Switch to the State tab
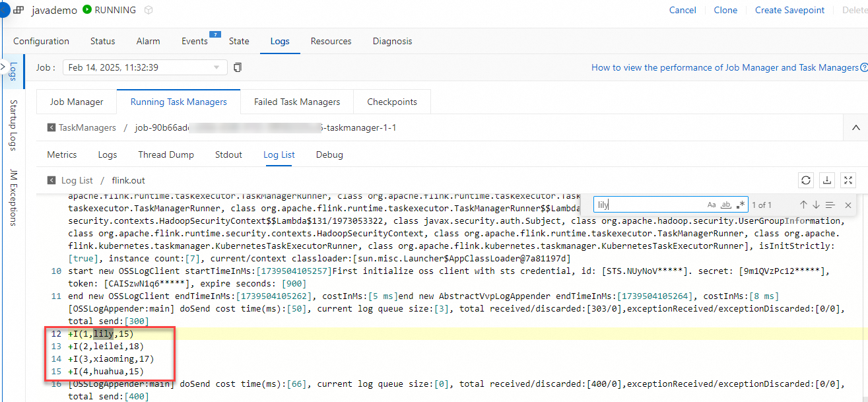Screen dimensions: 868x402 239,41
